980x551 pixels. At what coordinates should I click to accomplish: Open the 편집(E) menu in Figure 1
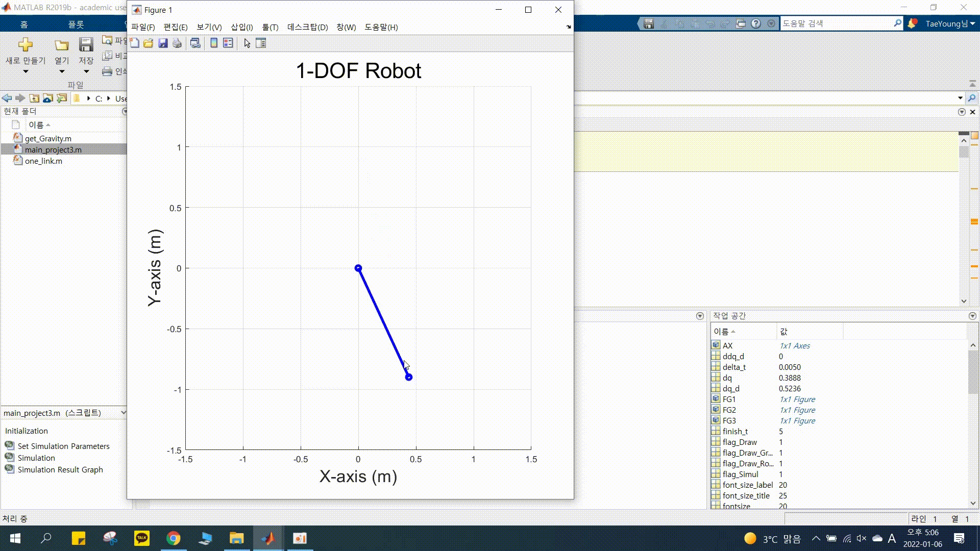(176, 27)
